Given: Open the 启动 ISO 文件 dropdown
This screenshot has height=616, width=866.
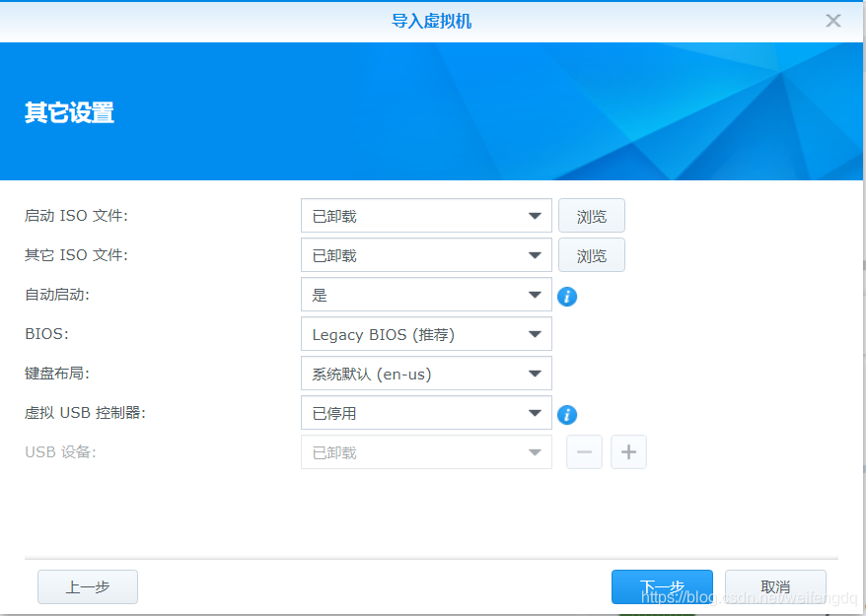Looking at the screenshot, I should (426, 215).
